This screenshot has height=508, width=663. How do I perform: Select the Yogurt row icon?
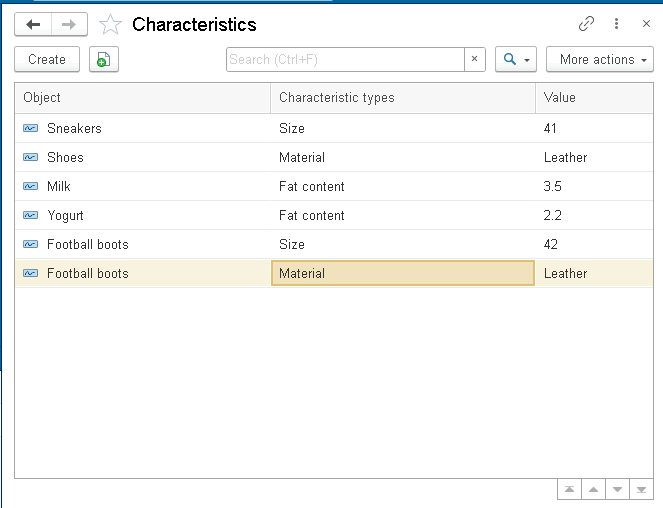[x=31, y=215]
